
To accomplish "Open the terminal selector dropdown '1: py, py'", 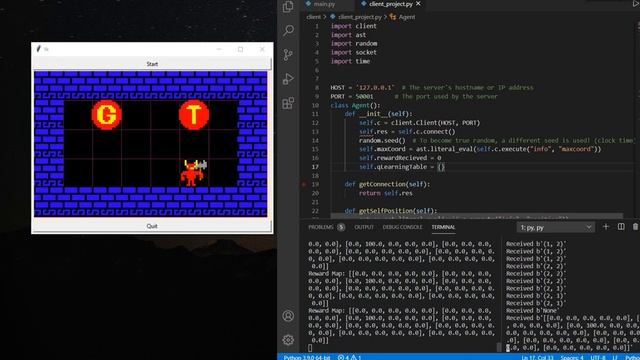I will coord(556,227).
